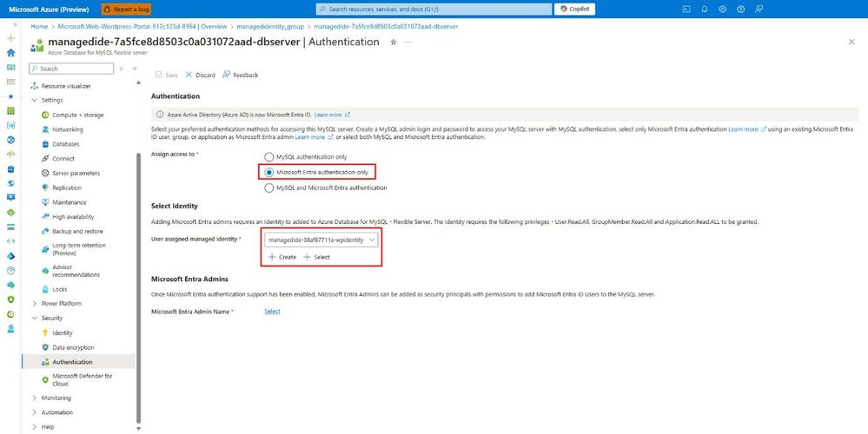Open the Databases menu item
The width and height of the screenshot is (868, 434).
66,144
